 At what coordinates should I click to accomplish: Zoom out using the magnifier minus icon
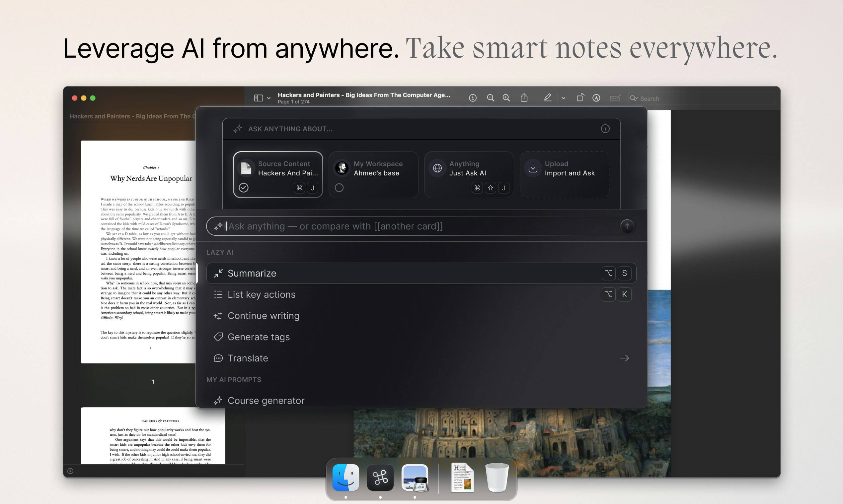490,98
